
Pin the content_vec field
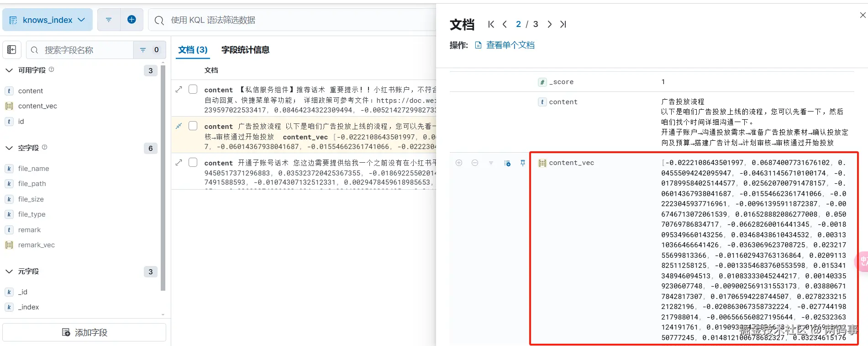[523, 163]
